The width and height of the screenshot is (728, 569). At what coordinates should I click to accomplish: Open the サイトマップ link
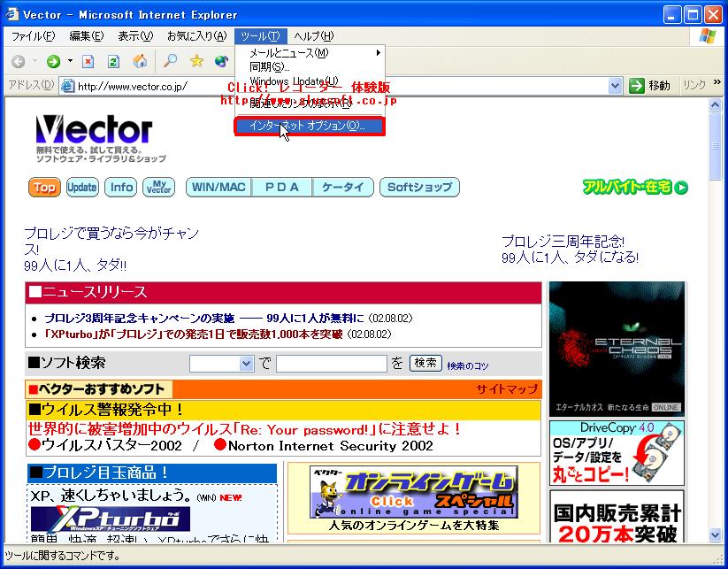(x=507, y=388)
